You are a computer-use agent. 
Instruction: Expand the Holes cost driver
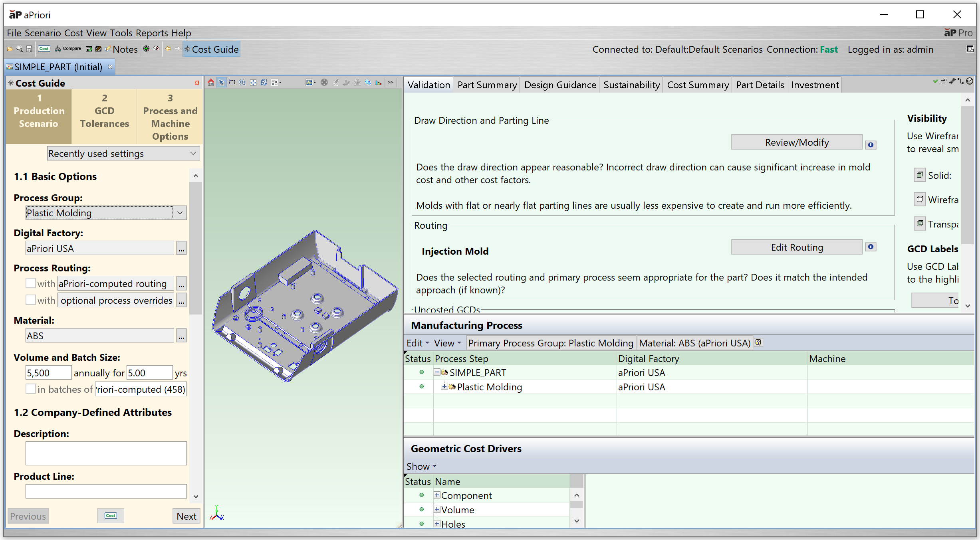coord(437,524)
